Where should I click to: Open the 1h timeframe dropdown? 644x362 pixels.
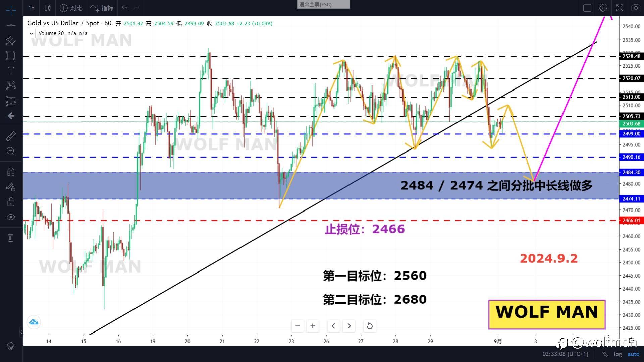coord(31,8)
